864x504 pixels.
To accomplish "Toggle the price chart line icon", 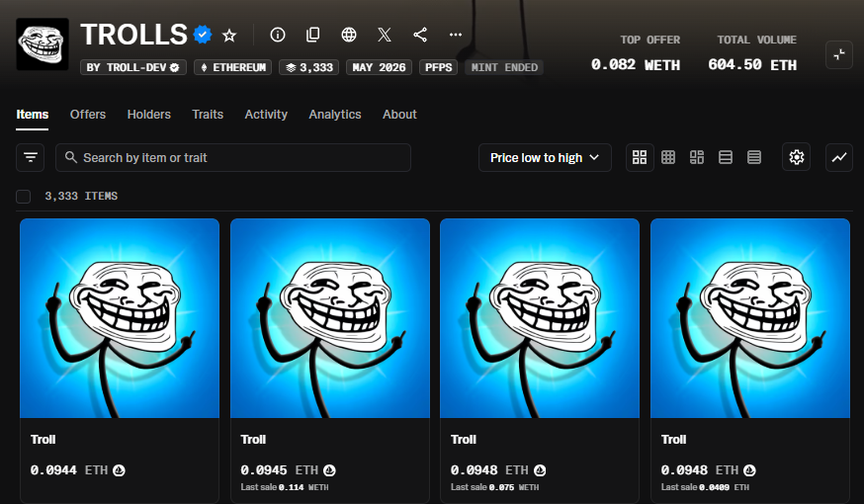I will click(x=839, y=157).
